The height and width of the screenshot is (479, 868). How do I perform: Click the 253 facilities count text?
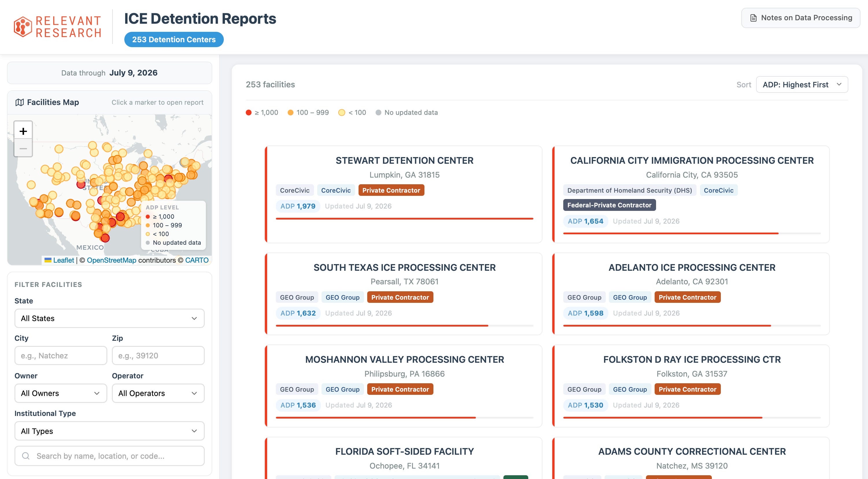coord(270,84)
